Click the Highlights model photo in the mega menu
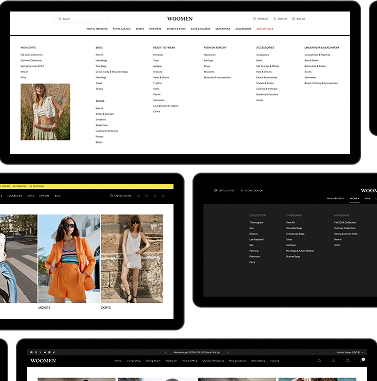The image size is (377, 381). 45,112
